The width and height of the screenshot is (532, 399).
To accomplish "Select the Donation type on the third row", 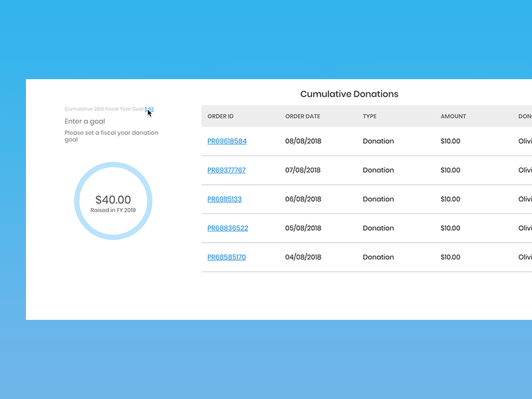I will [x=378, y=199].
